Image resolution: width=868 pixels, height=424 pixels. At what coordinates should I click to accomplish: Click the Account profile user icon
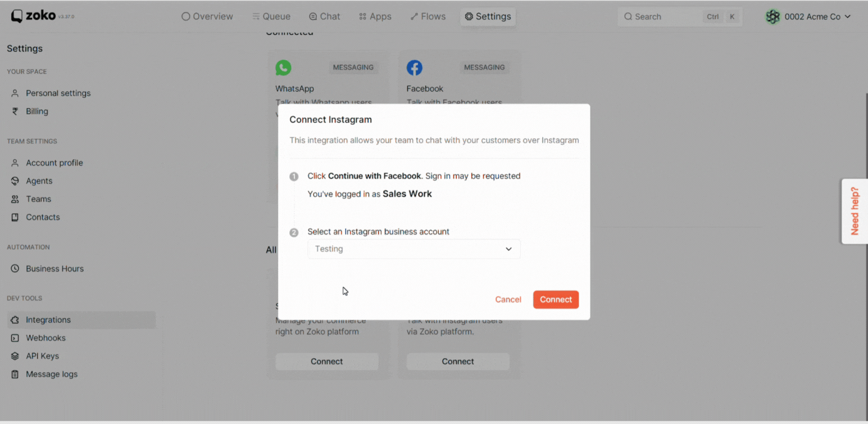(x=15, y=163)
